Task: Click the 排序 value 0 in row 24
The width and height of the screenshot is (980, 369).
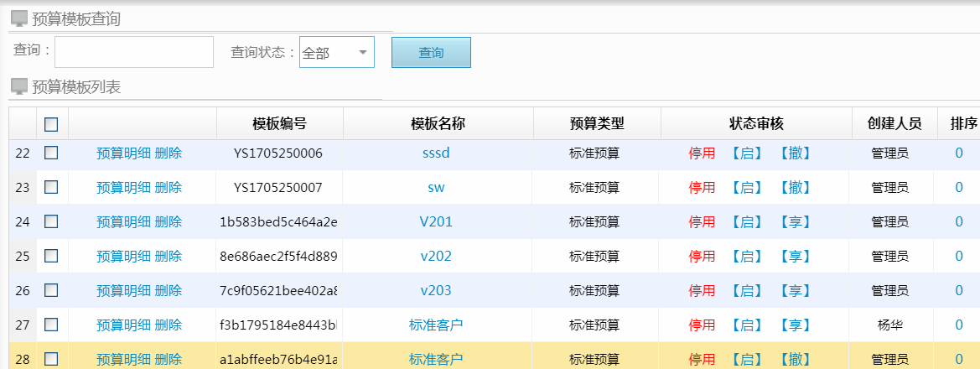Action: click(x=959, y=222)
